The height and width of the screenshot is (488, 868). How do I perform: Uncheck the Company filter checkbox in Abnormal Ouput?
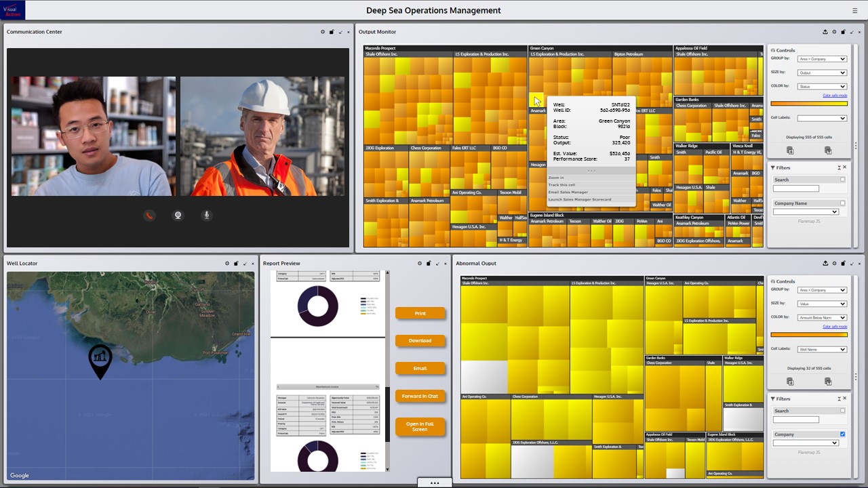pyautogui.click(x=843, y=434)
